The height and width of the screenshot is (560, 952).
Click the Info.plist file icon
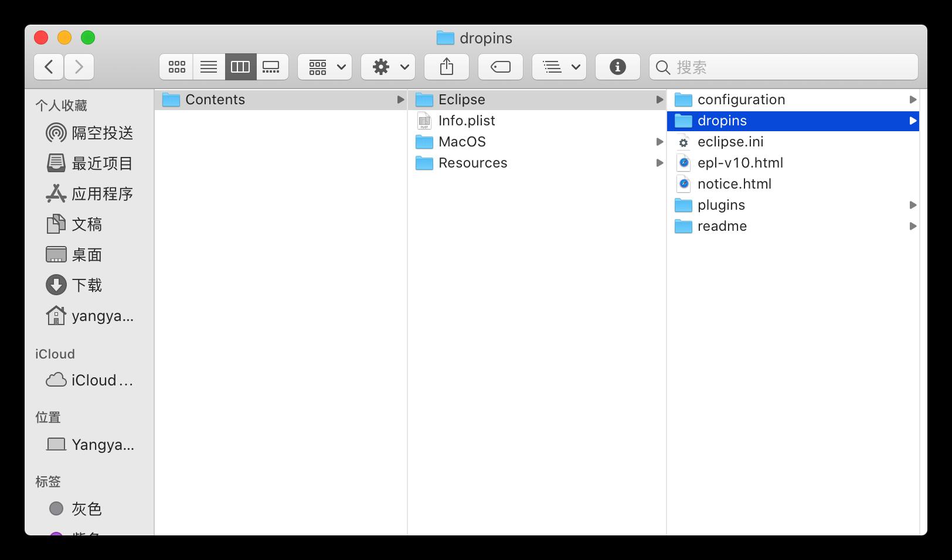click(424, 121)
